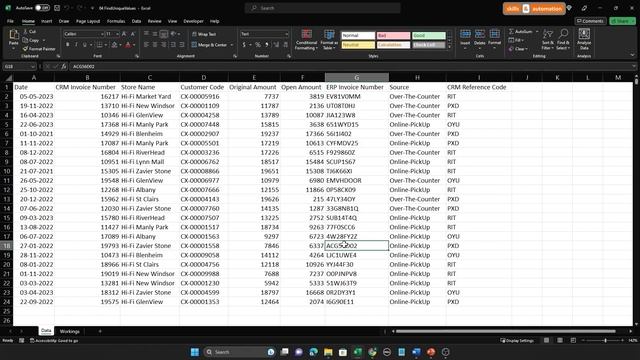Click the Cut scissors icon
Viewport: 640px width, 360px height.
click(x=25, y=31)
